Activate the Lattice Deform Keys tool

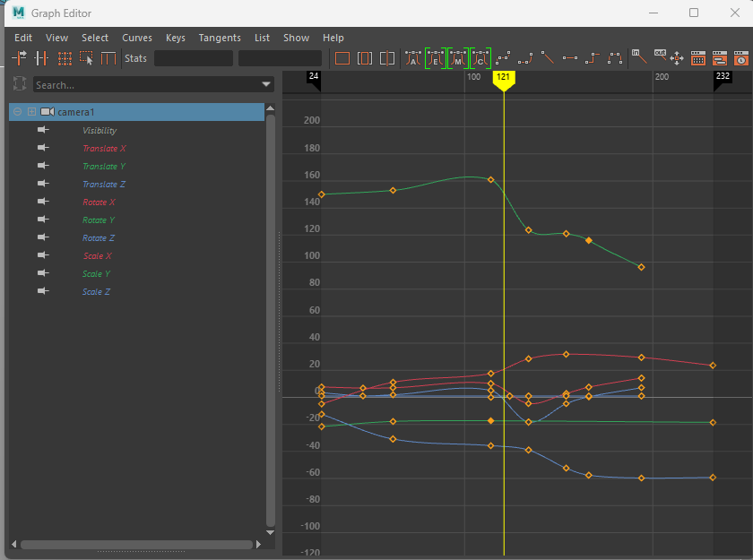click(65, 58)
